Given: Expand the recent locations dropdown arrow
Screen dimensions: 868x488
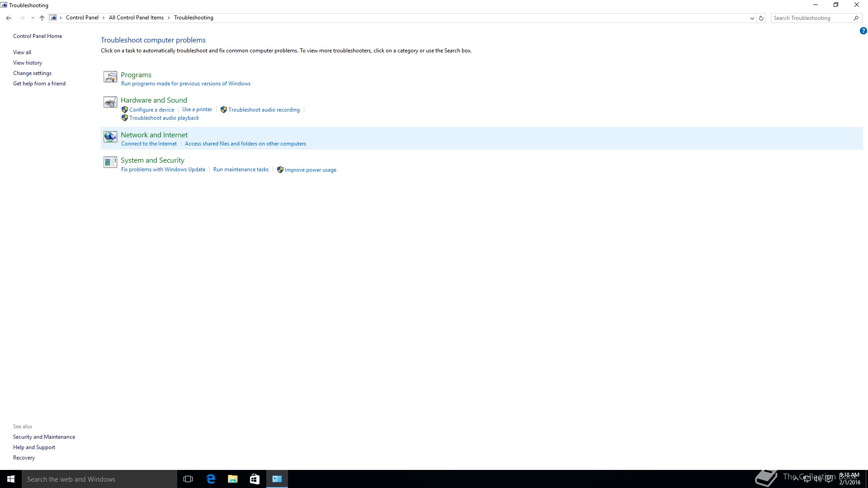Looking at the screenshot, I should pyautogui.click(x=33, y=18).
